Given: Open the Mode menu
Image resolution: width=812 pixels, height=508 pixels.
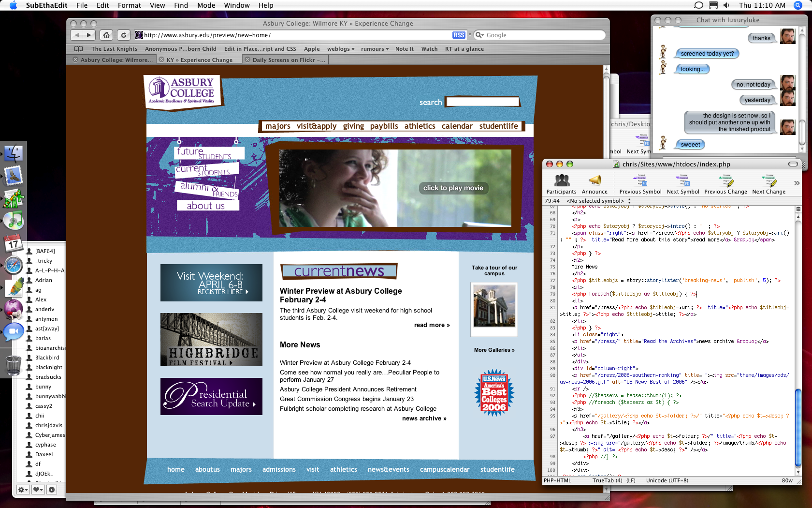Looking at the screenshot, I should (x=206, y=5).
